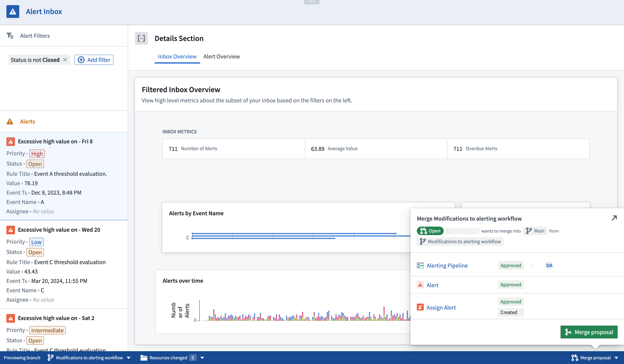624x364 pixels.
Task: Click the Alert Filters funnel icon
Action: pyautogui.click(x=10, y=36)
